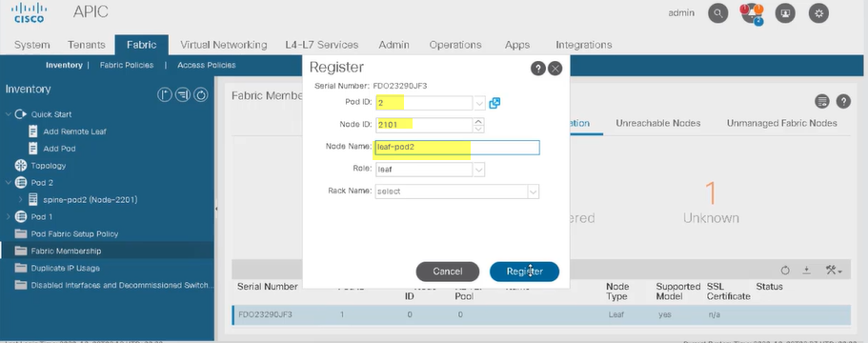
Task: Click second Inventory pane toolbar icon
Action: 183,94
